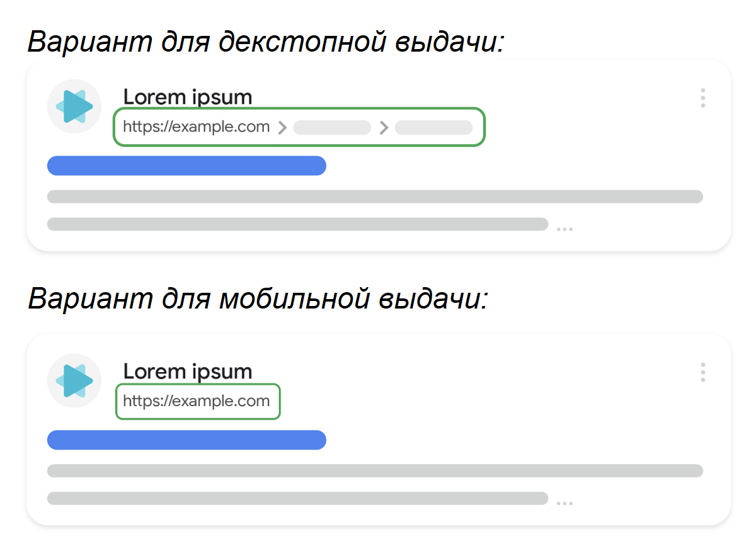Image resolution: width=756 pixels, height=544 pixels.
Task: Select the first gray breadcrumb placeholder
Action: tap(332, 128)
